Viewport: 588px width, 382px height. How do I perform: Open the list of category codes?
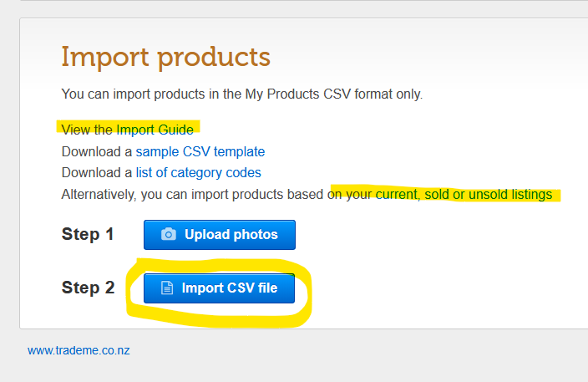pyautogui.click(x=205, y=173)
